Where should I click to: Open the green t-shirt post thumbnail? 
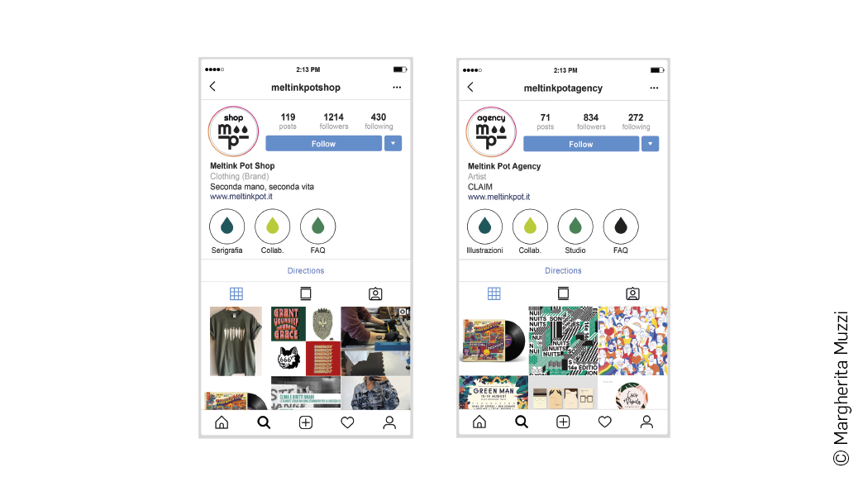pyautogui.click(x=236, y=341)
